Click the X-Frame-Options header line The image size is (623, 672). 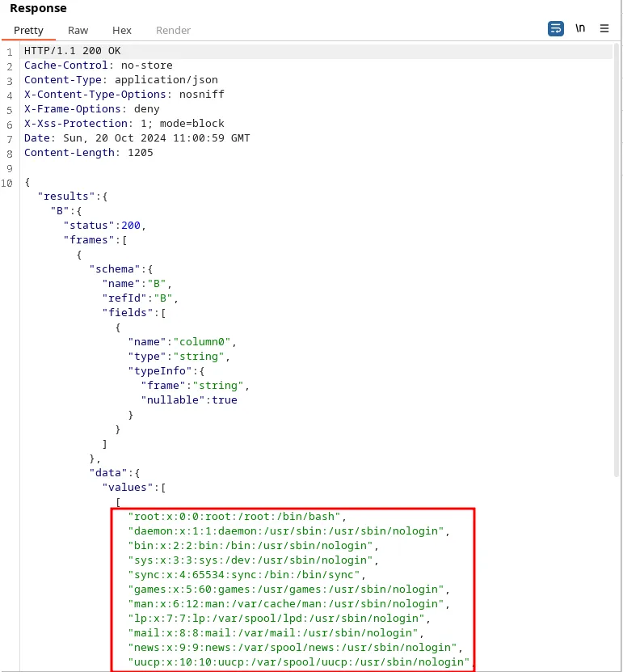click(91, 109)
